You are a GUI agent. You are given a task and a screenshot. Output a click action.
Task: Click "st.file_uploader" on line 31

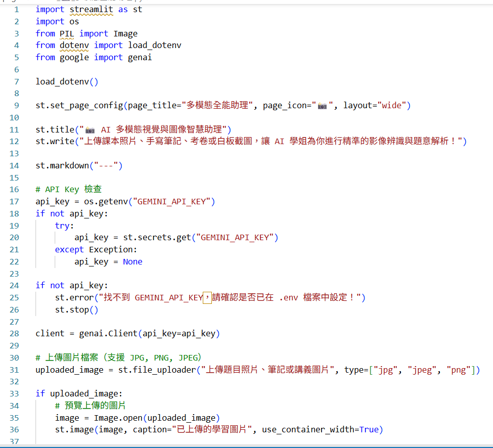pos(157,370)
